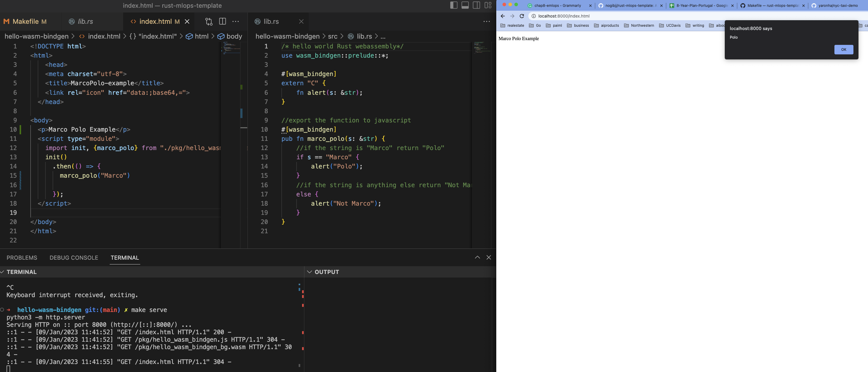The height and width of the screenshot is (372, 868).
Task: Open Go bookmarks folder
Action: click(x=535, y=25)
